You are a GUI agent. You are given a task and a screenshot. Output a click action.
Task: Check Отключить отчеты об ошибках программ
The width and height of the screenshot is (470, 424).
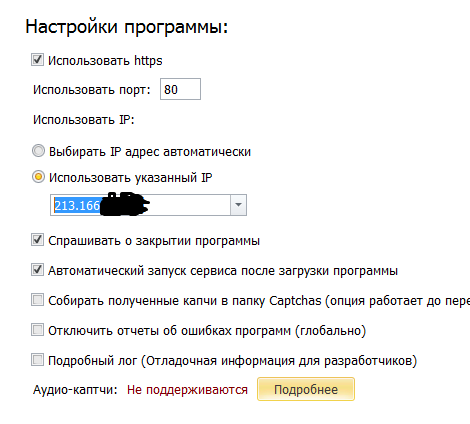click(37, 330)
